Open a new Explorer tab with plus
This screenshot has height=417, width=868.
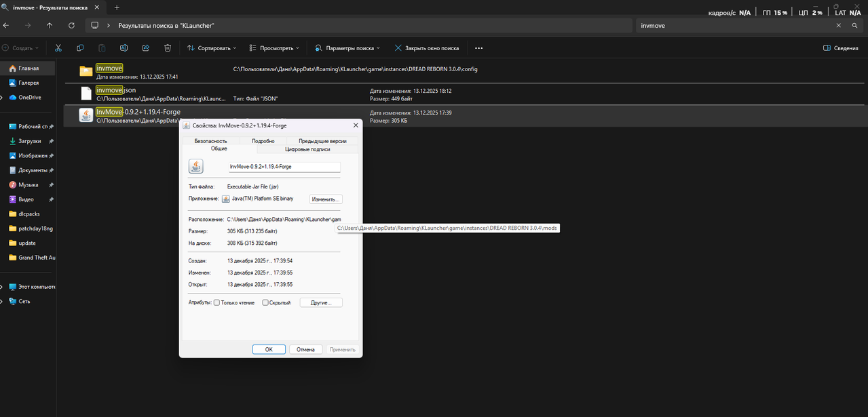click(117, 7)
